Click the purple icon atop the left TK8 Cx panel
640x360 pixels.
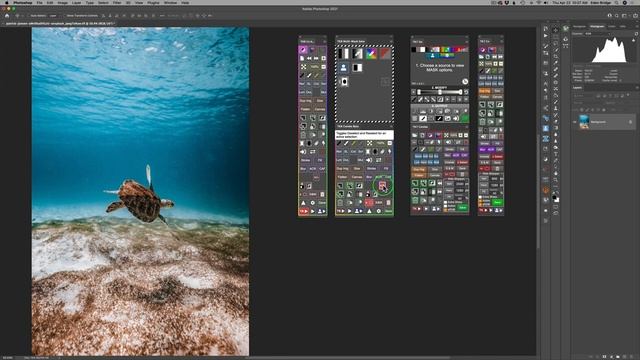(303, 50)
